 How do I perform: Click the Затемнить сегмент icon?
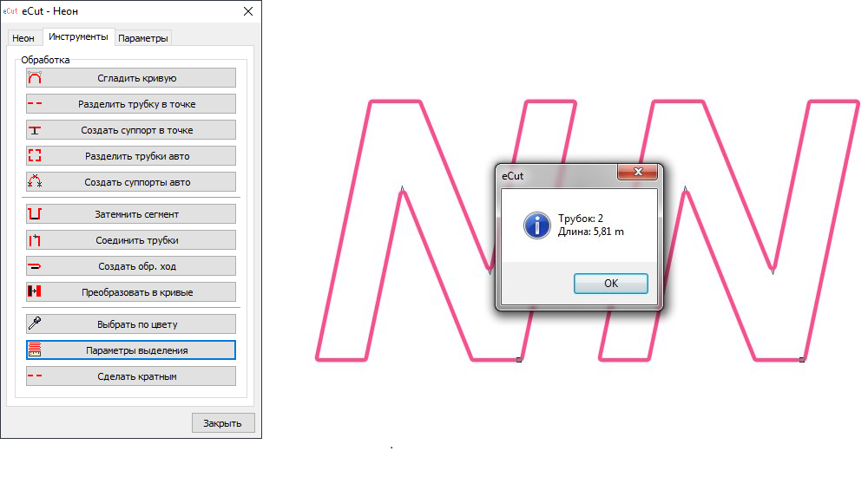(x=35, y=213)
